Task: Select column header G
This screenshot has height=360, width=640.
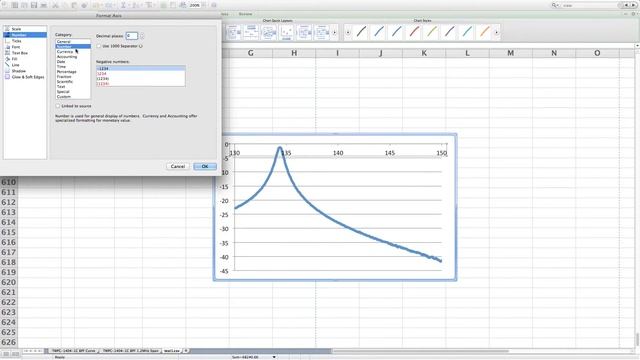Action: (x=251, y=53)
